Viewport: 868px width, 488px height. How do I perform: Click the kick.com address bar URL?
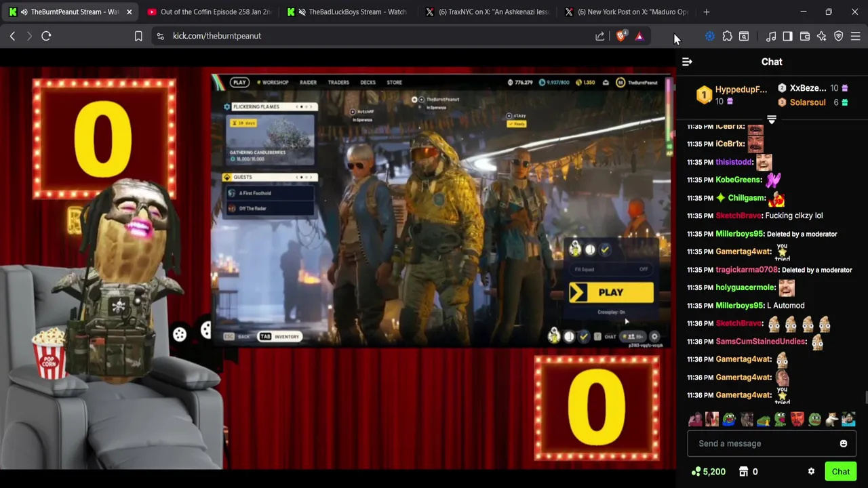click(x=217, y=36)
